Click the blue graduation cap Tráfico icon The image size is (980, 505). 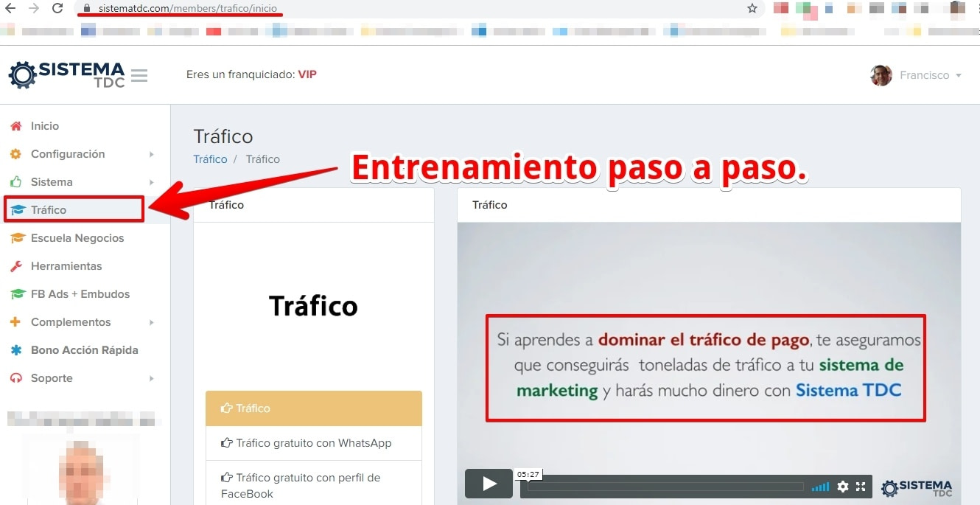18,210
